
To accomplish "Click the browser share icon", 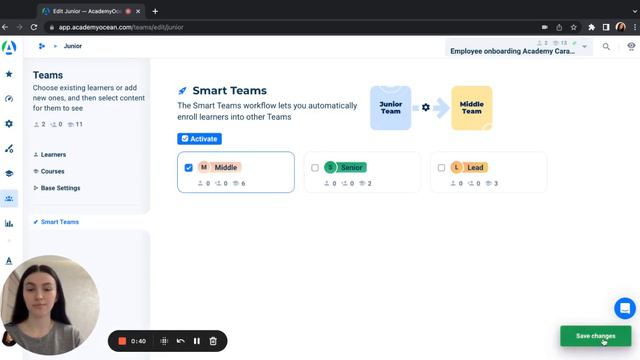I will [559, 27].
